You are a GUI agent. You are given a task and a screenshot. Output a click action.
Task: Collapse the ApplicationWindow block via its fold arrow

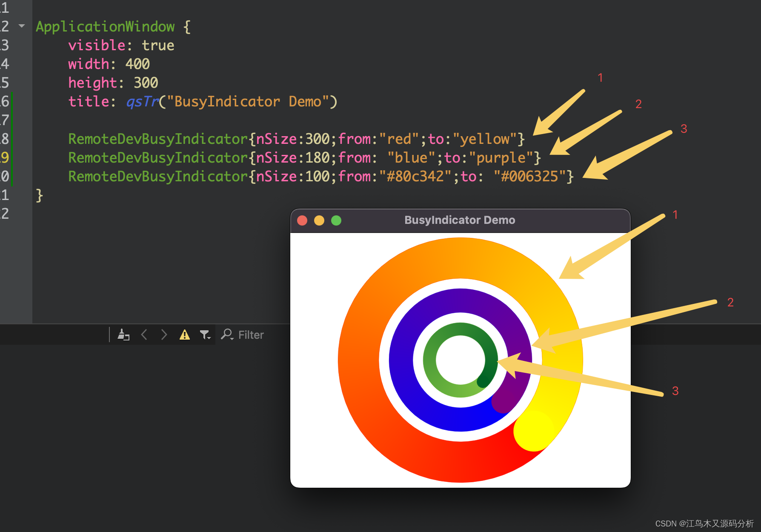[x=22, y=26]
